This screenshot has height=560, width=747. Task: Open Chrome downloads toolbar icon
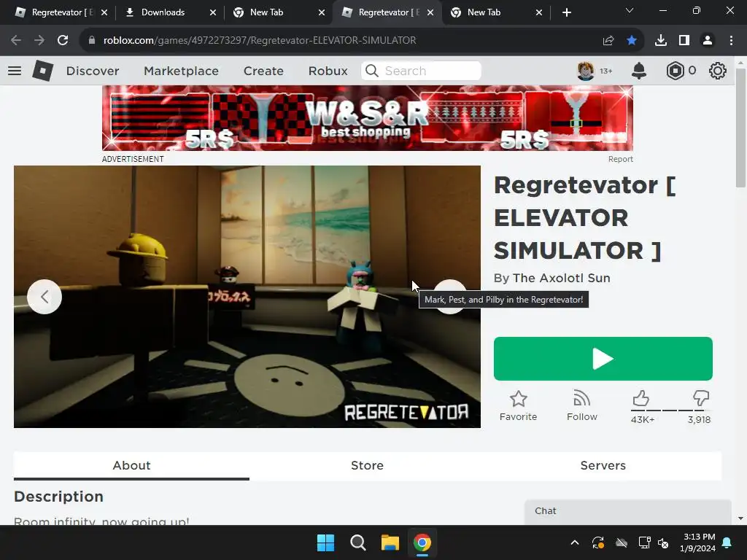point(661,41)
